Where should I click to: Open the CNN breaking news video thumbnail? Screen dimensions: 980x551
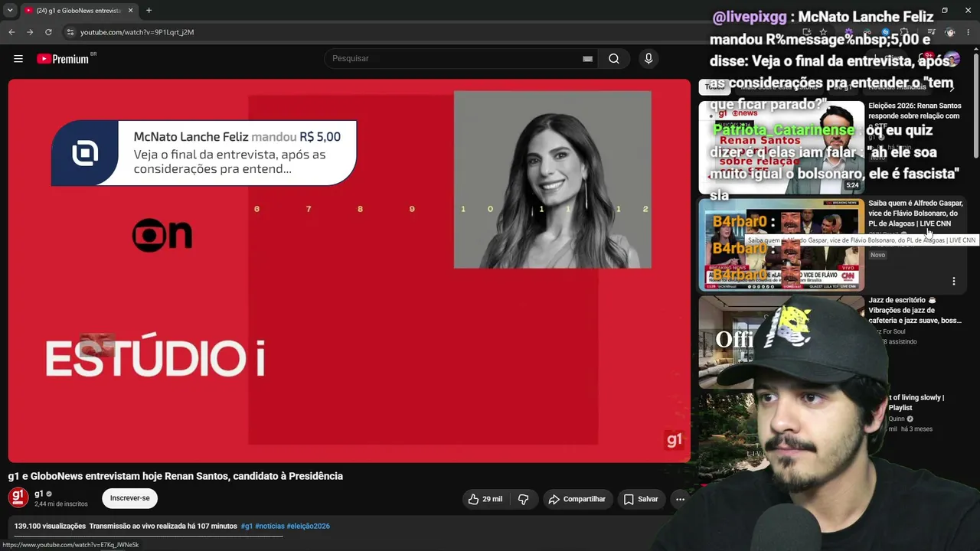point(781,245)
